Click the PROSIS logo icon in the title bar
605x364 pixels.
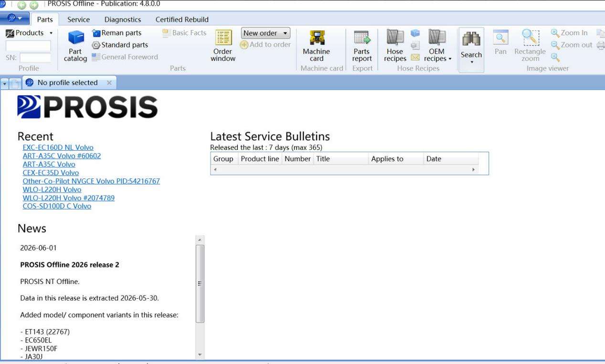pos(2,4)
